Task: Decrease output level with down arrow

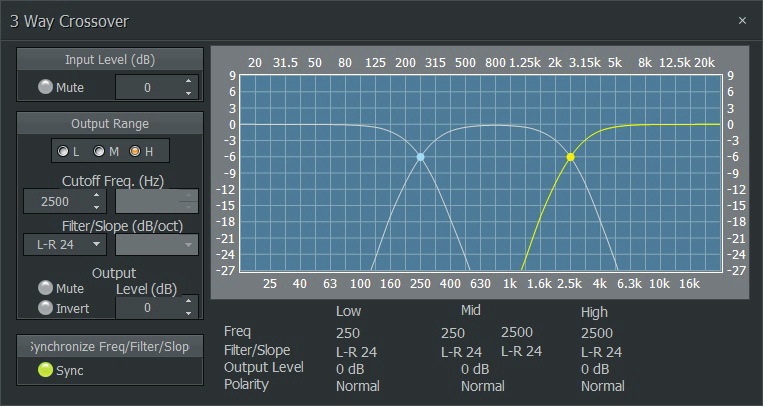Action: [x=188, y=314]
